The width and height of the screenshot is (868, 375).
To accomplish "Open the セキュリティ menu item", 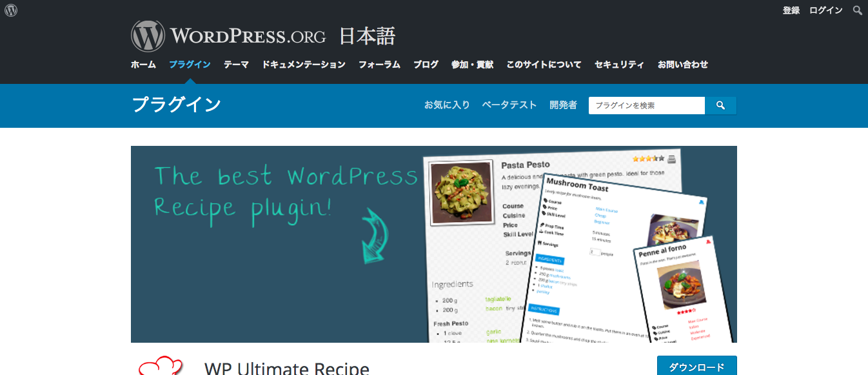I will click(619, 65).
